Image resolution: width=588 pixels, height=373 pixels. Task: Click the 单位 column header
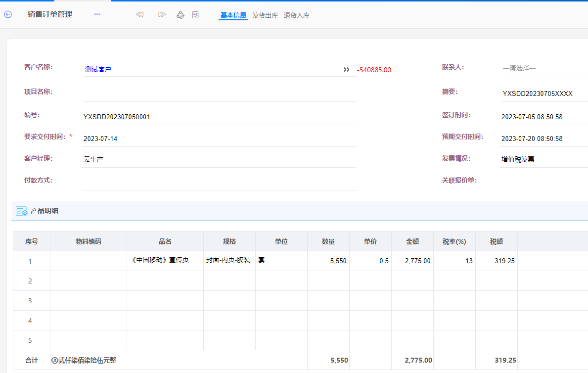tap(281, 241)
